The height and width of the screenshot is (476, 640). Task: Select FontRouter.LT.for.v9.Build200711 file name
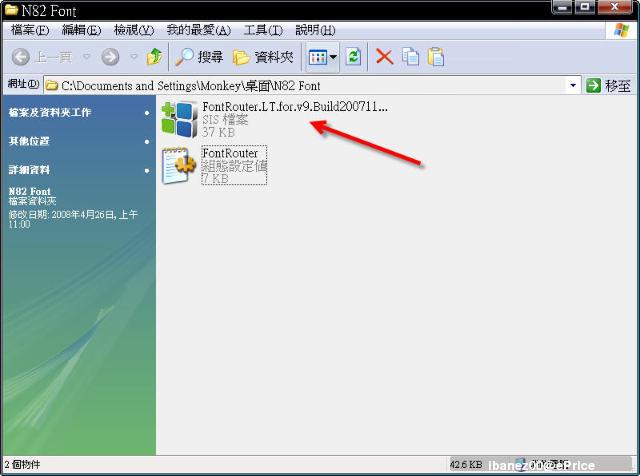pos(295,107)
